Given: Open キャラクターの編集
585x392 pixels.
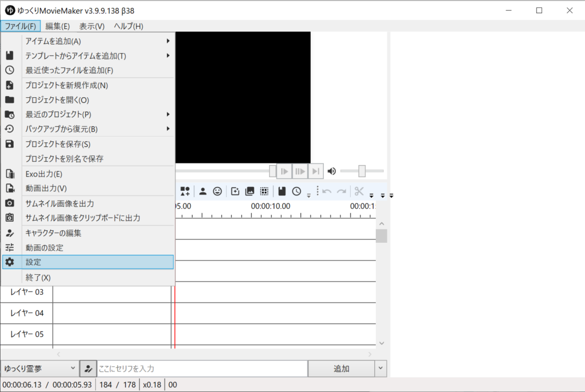Looking at the screenshot, I should click(x=88, y=233).
